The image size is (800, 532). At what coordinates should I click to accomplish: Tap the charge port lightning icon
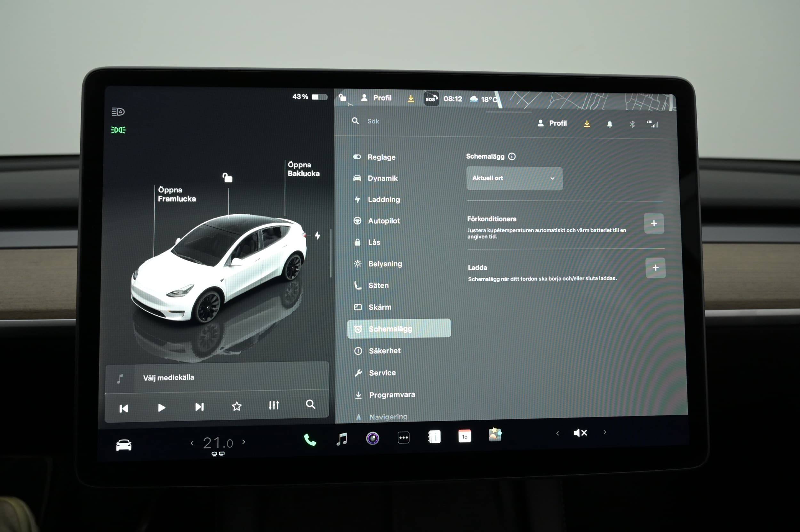[317, 235]
